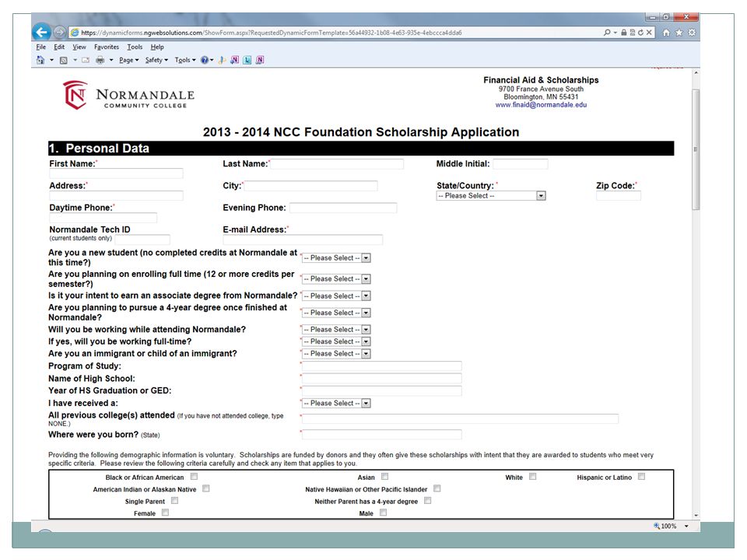Click the E-mail Address input field

303,240
